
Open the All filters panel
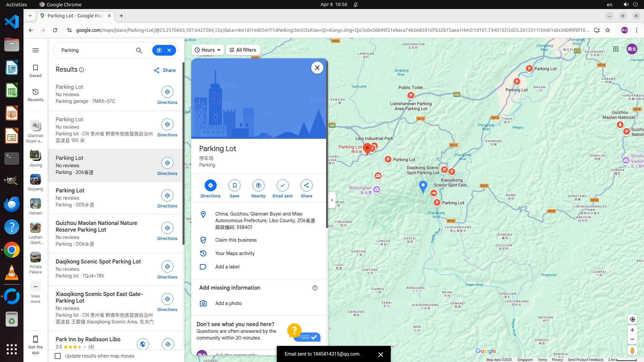click(x=243, y=50)
